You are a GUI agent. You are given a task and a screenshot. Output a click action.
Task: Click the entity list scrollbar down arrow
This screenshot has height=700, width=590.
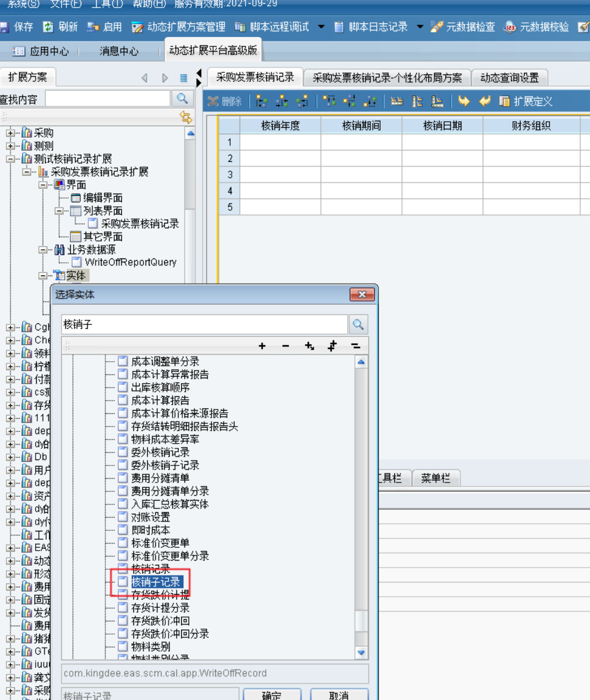[x=361, y=653]
